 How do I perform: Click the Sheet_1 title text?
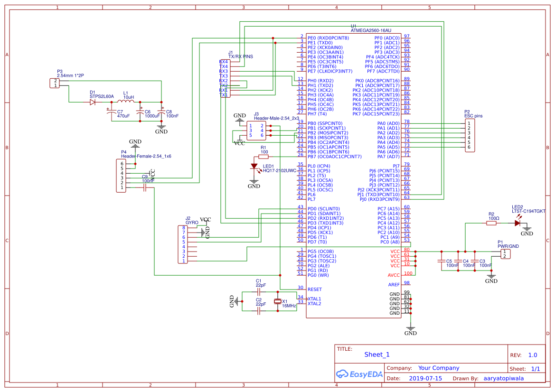click(x=376, y=355)
